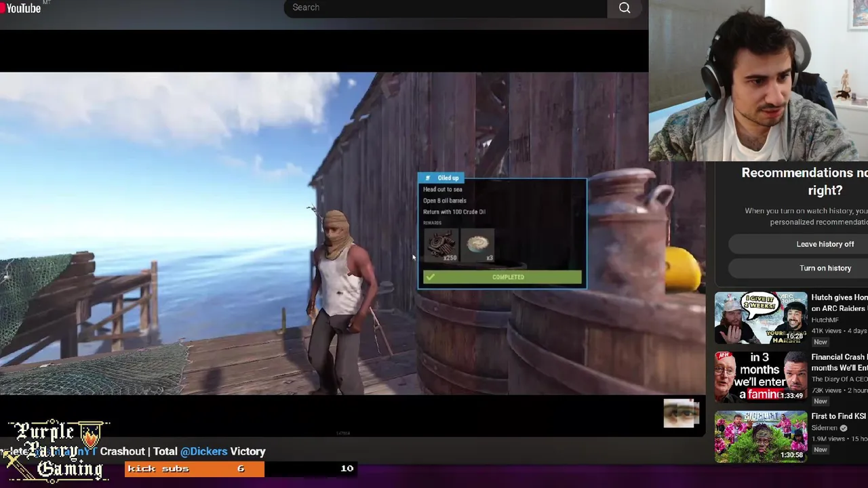Click the 'Open 8 oil barrels' objective
The width and height of the screenshot is (868, 488).
coord(444,201)
